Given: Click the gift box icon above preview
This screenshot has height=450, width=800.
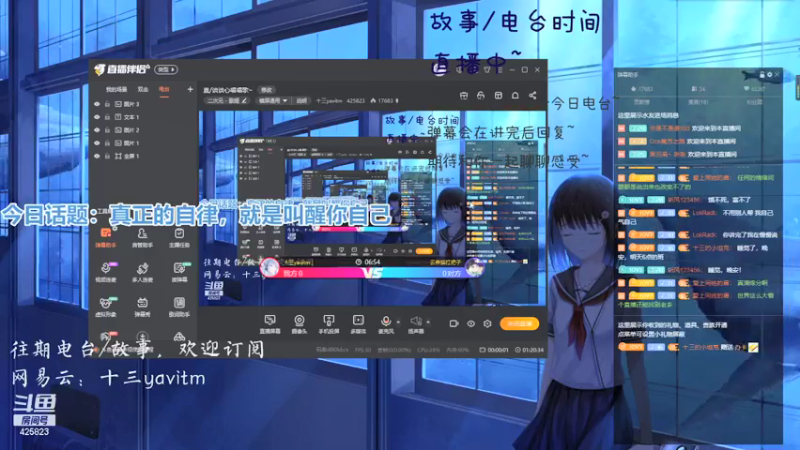Looking at the screenshot, I should (464, 95).
